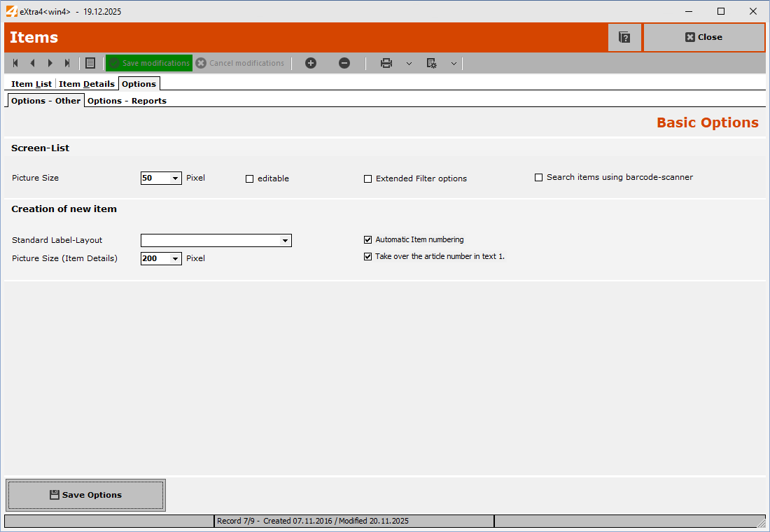The image size is (770, 532).
Task: Go to the previous record
Action: 32,63
